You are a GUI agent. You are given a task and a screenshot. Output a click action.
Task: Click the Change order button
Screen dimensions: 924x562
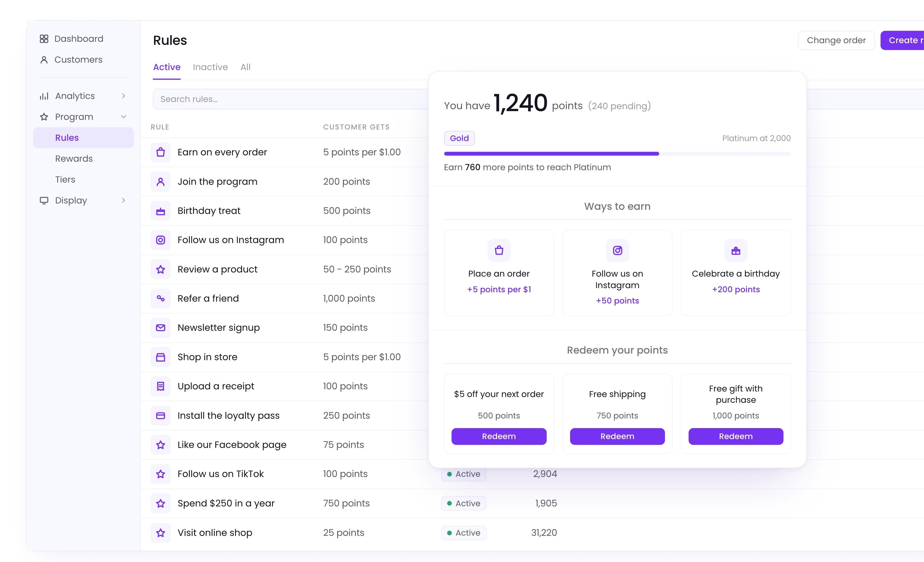pos(836,40)
